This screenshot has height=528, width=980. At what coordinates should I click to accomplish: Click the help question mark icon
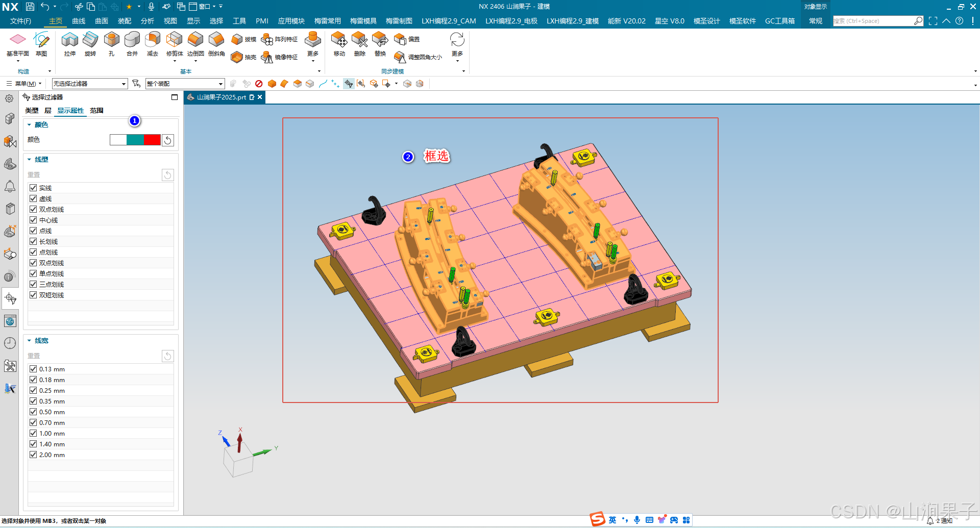[960, 21]
